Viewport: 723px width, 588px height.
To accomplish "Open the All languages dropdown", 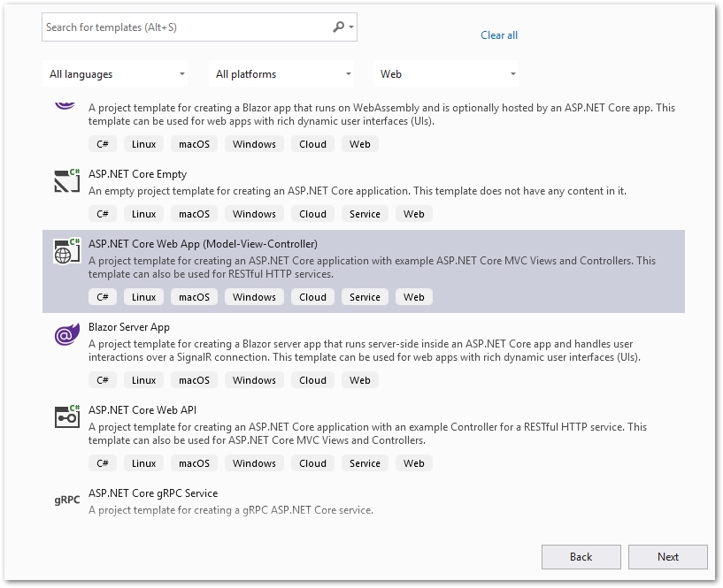I will point(117,74).
